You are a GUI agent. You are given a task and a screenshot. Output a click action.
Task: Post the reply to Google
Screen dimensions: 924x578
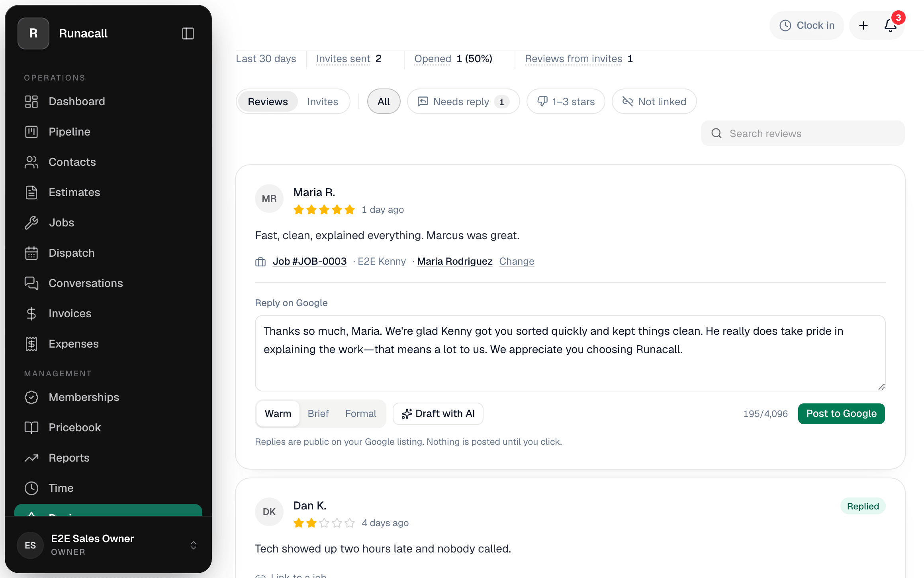(x=841, y=414)
